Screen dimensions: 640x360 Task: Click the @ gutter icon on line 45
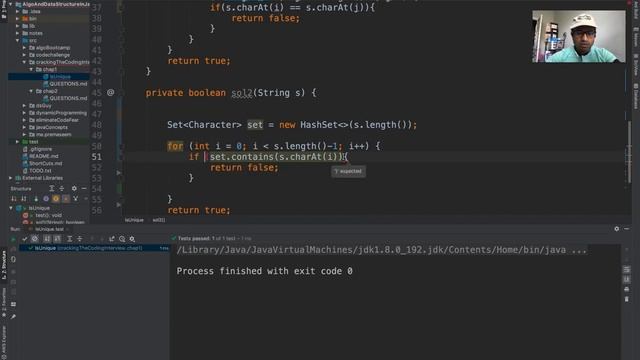point(110,93)
